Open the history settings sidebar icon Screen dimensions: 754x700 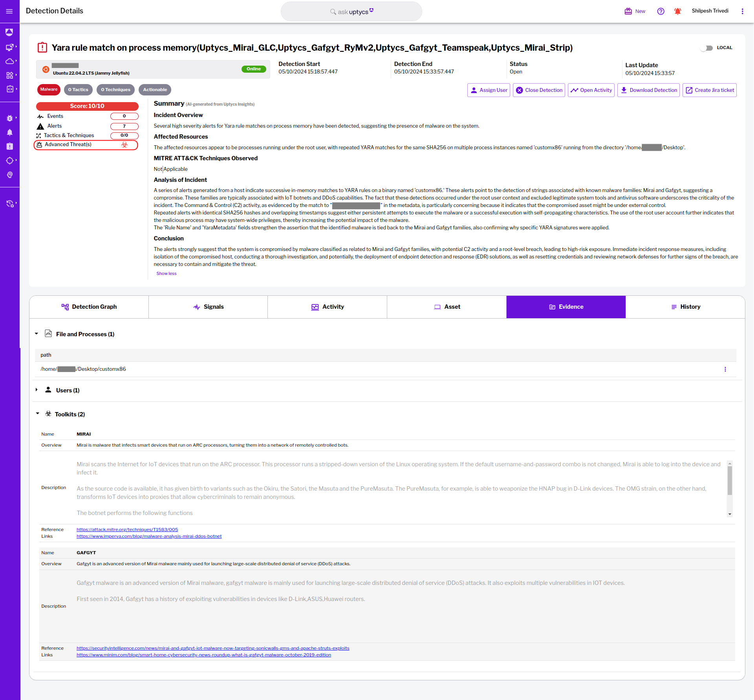coord(9,203)
